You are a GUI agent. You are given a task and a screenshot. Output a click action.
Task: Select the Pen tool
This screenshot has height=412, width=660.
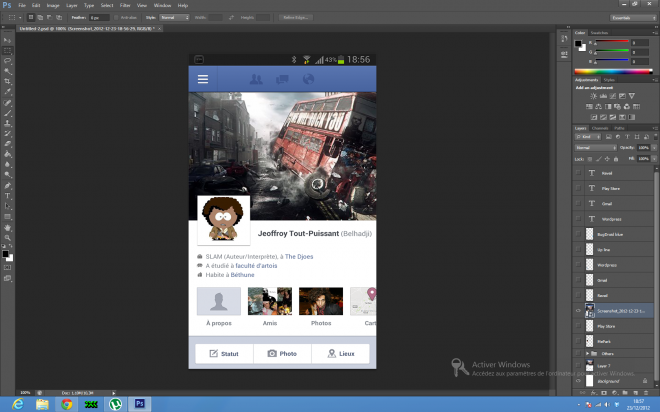tap(8, 186)
